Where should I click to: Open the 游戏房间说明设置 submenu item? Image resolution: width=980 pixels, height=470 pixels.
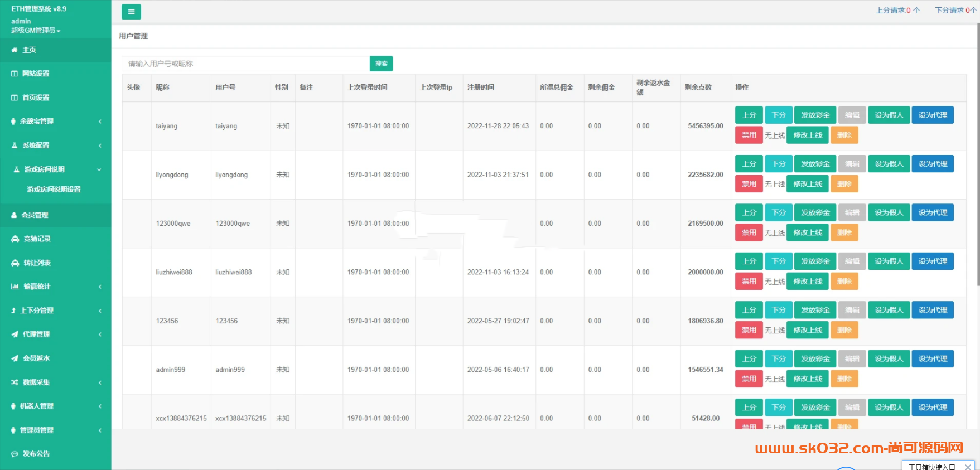[54, 190]
